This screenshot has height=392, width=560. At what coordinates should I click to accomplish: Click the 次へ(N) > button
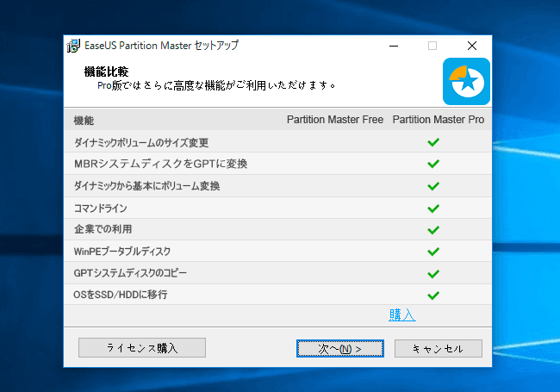coord(340,348)
